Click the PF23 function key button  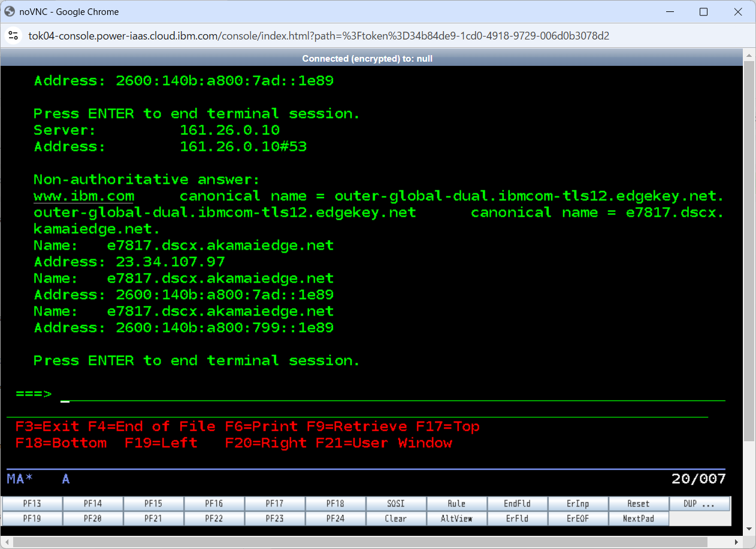275,518
